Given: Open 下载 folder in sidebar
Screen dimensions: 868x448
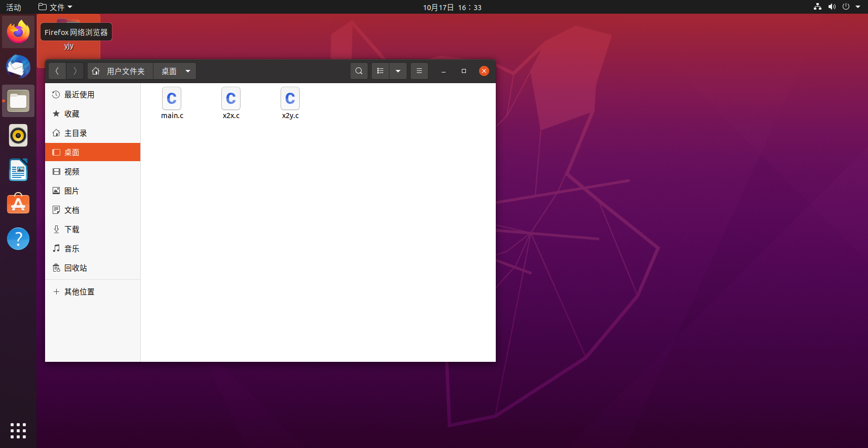Looking at the screenshot, I should [x=93, y=229].
